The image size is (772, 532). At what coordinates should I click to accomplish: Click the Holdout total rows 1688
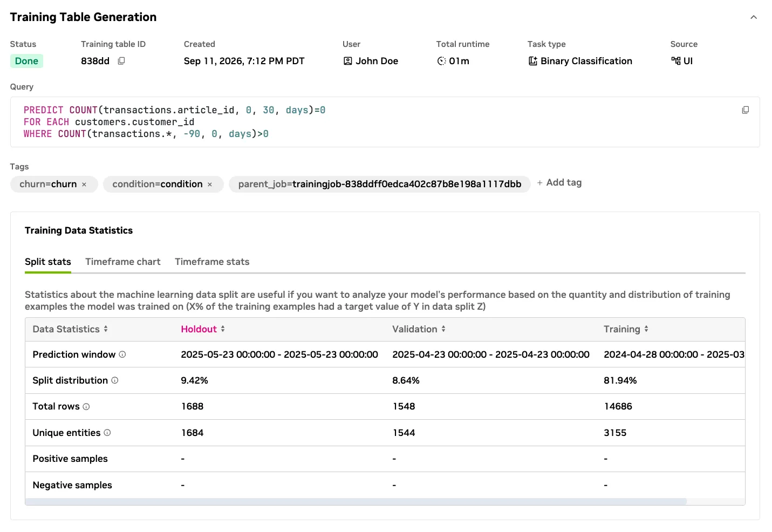192,406
